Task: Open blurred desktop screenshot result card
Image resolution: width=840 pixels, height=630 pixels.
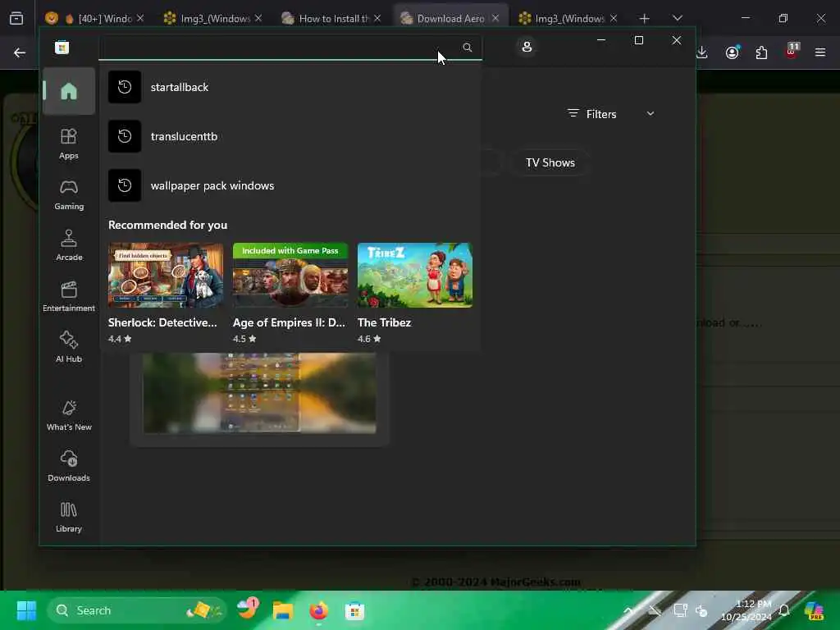Action: pos(259,398)
